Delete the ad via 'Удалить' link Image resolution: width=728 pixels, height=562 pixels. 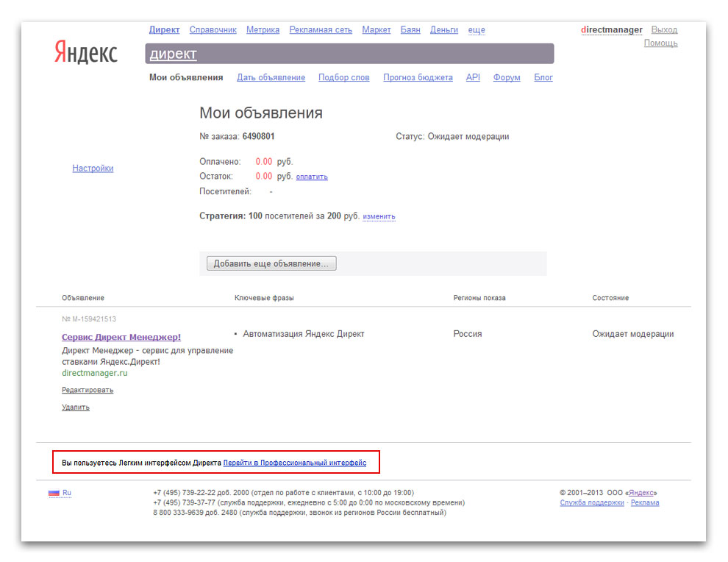coord(76,408)
